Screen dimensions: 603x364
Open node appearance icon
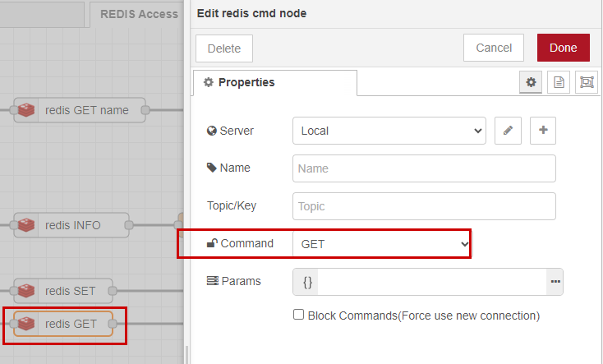tap(587, 82)
